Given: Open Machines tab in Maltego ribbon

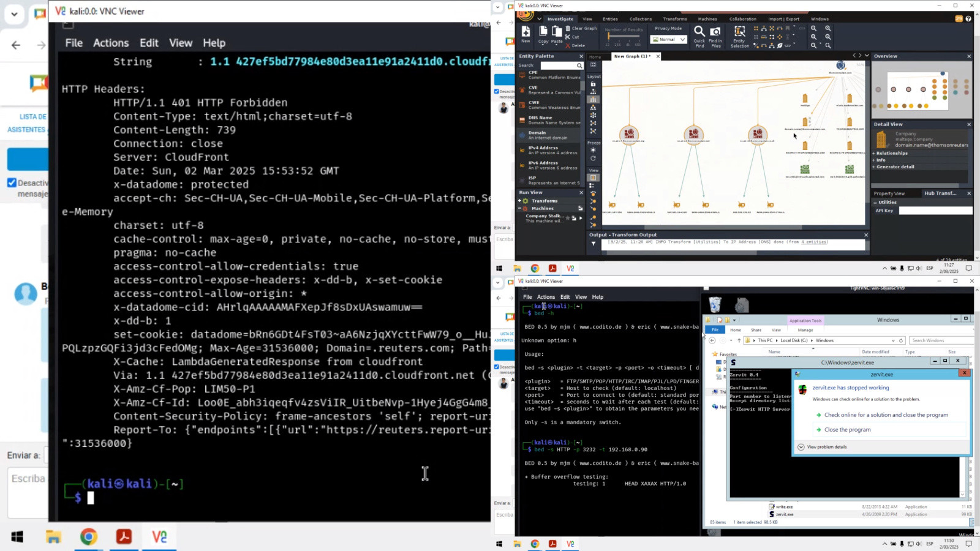Looking at the screenshot, I should (x=707, y=19).
